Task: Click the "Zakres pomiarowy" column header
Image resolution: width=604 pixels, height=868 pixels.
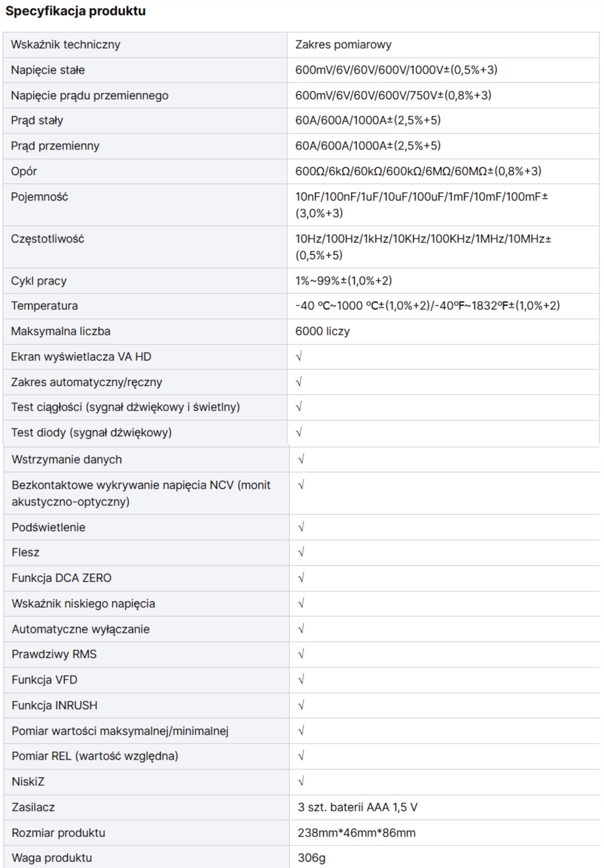Action: [343, 45]
